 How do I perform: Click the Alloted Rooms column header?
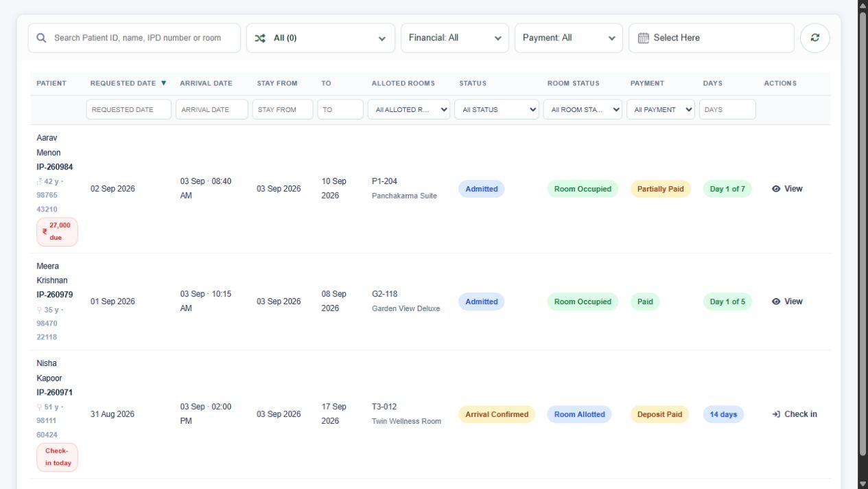click(403, 83)
